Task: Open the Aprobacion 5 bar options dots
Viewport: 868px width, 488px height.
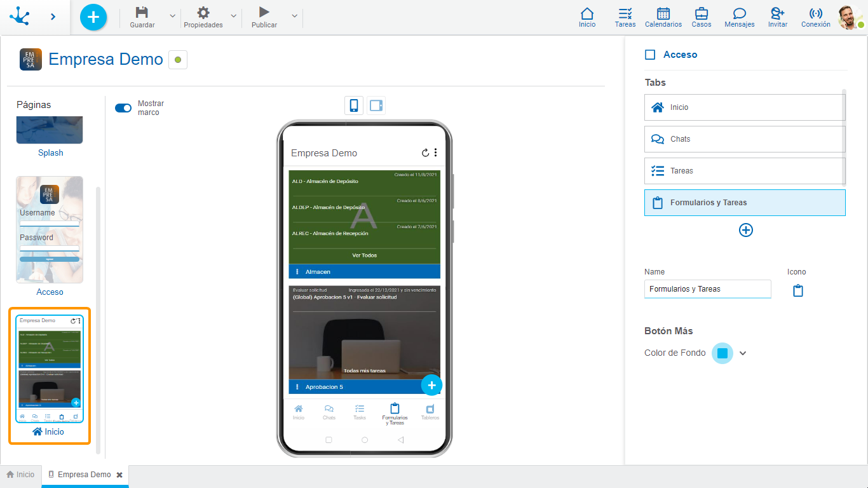Action: point(297,387)
